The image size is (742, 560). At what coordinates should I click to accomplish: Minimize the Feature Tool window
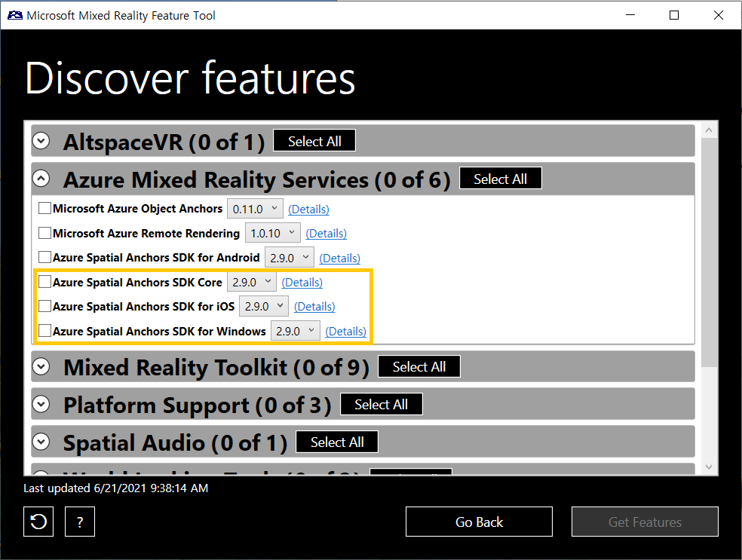coord(630,15)
